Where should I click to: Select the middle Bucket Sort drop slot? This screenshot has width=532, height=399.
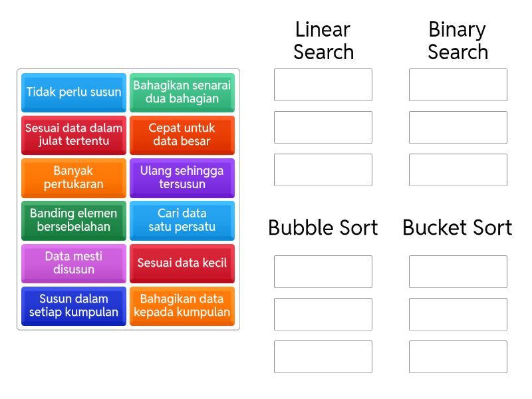coord(458,315)
